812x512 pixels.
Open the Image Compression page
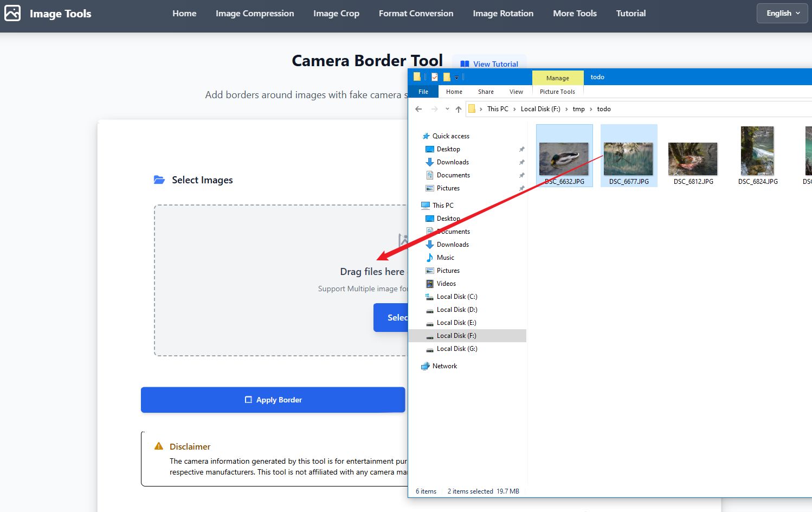[x=255, y=14]
